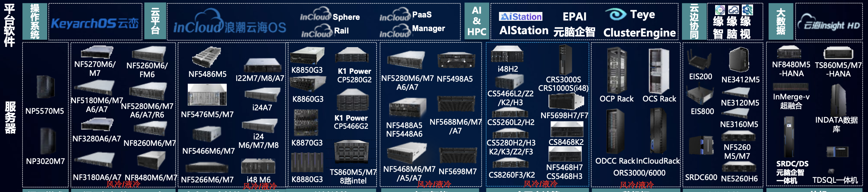Image resolution: width=868 pixels, height=192 pixels.
Task: Click the NP5570M5 tower server image
Action: (45, 87)
